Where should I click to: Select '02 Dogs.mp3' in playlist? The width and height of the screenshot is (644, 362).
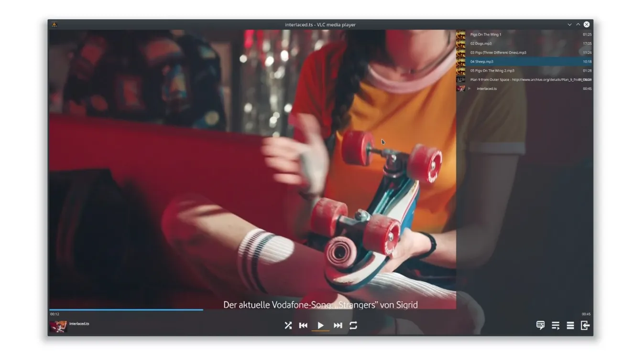[524, 43]
